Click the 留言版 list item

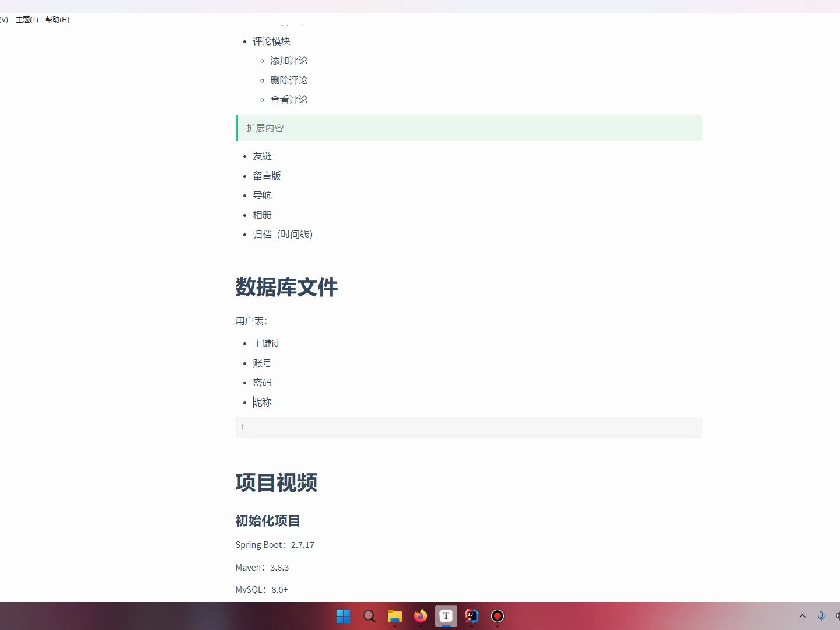click(267, 176)
